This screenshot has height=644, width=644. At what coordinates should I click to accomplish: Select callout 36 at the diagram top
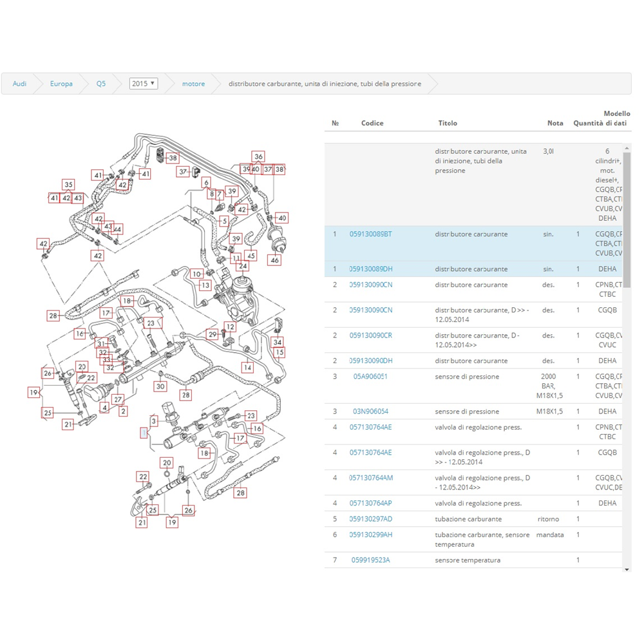coord(258,156)
